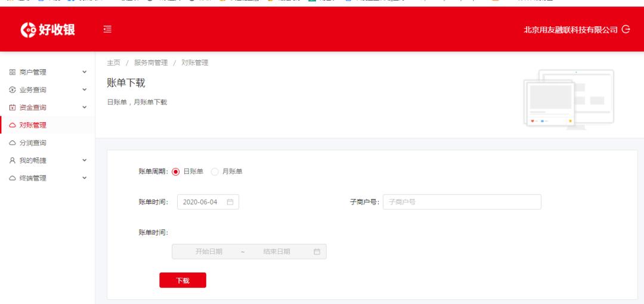Click the 对账管理 breadcrumb
Viewport: 644px width, 304px height.
(194, 63)
